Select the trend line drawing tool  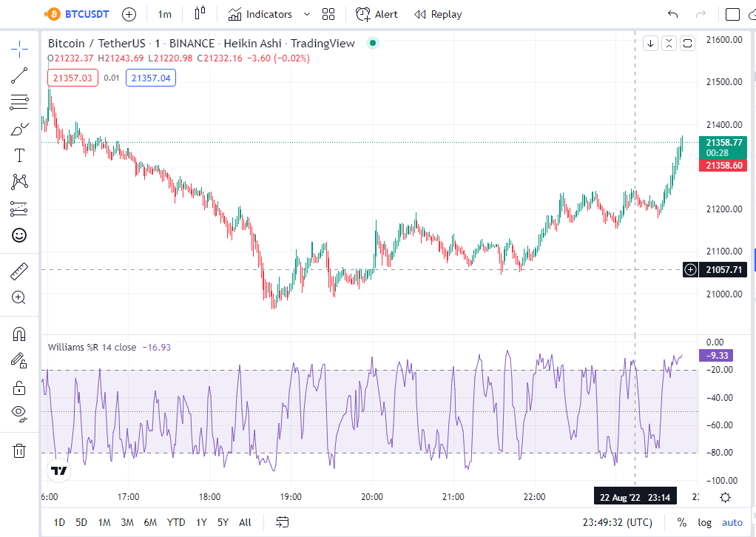(x=19, y=75)
